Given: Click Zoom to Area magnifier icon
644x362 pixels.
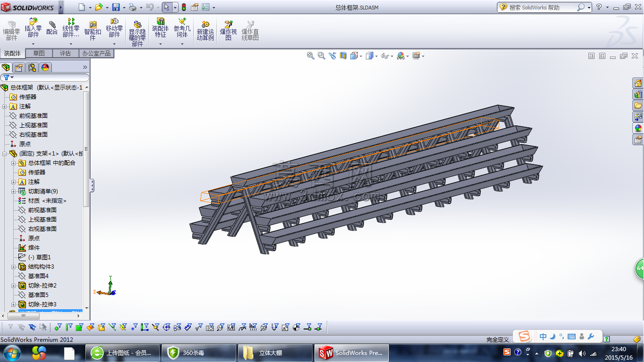Looking at the screenshot, I should 322,56.
